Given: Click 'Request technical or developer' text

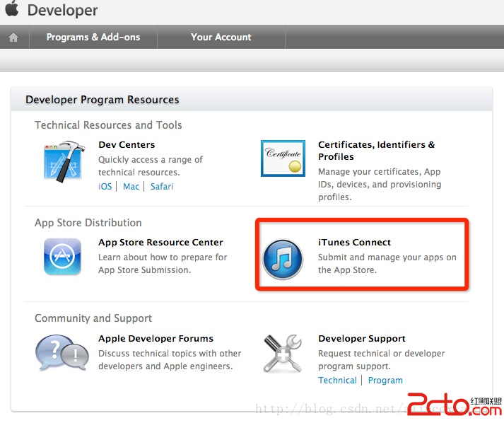Looking at the screenshot, I should tap(382, 359).
